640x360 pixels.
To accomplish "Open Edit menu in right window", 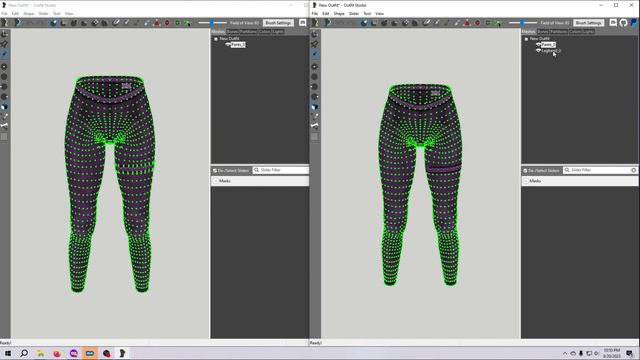I will point(325,13).
